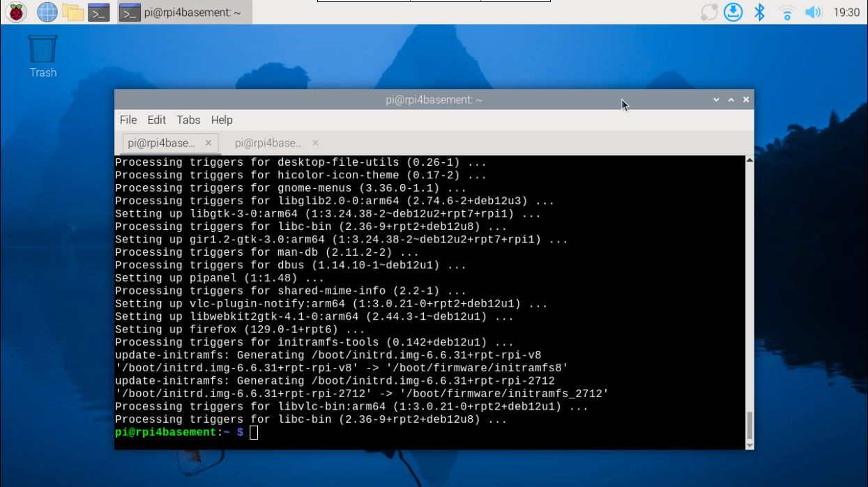868x487 pixels.
Task: Select the Trash desktop icon
Action: click(43, 56)
